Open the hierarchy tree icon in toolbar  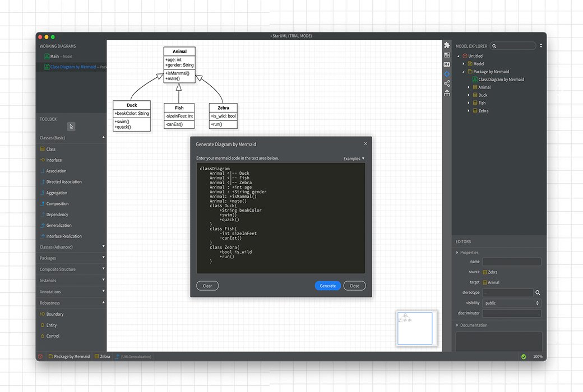(447, 93)
